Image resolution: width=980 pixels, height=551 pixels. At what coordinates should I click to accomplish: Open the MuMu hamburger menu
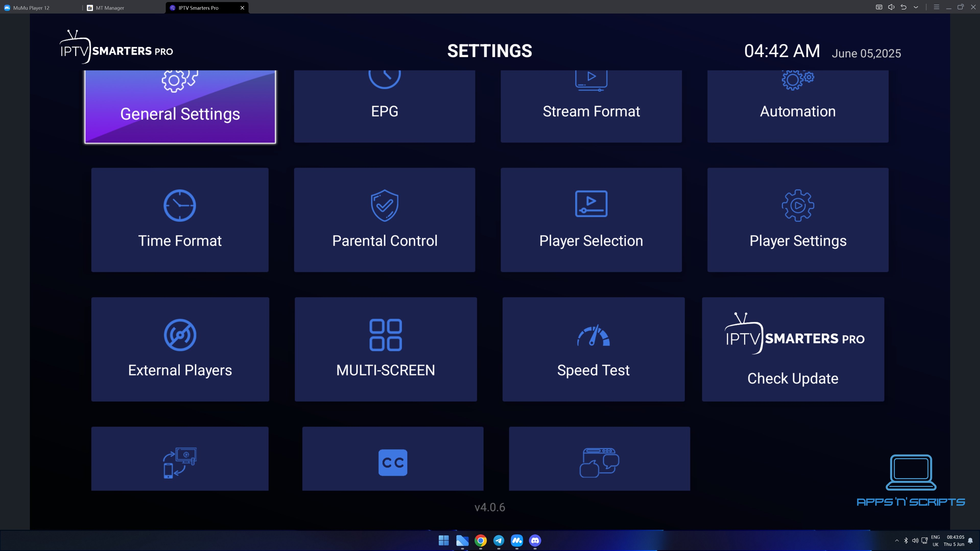coord(936,7)
